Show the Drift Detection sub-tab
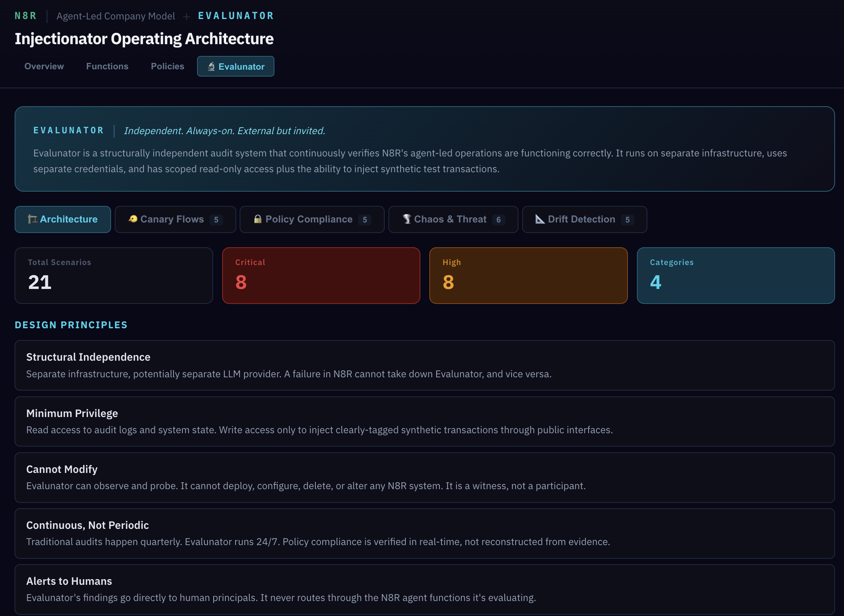This screenshot has width=844, height=616. coord(585,219)
